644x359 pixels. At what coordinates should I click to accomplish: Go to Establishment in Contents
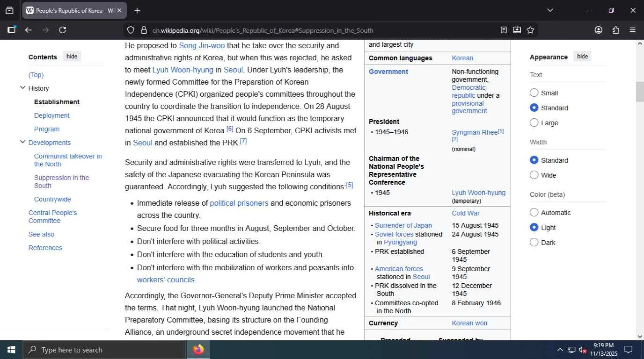[x=57, y=102]
